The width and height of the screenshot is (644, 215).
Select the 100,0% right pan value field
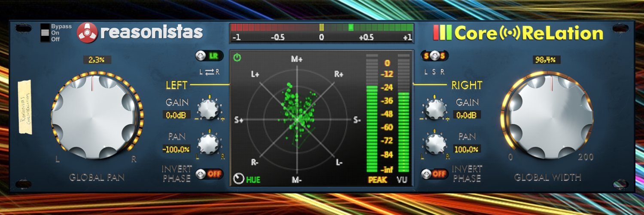[x=467, y=149]
